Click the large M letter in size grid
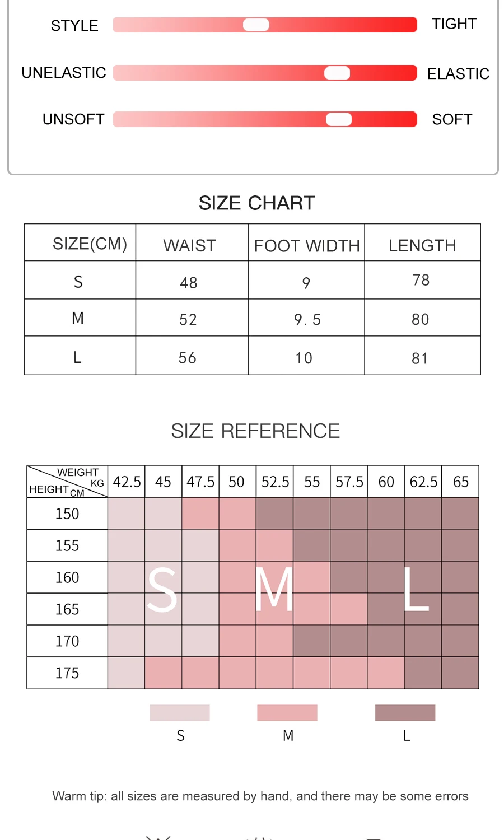 pyautogui.click(x=274, y=589)
